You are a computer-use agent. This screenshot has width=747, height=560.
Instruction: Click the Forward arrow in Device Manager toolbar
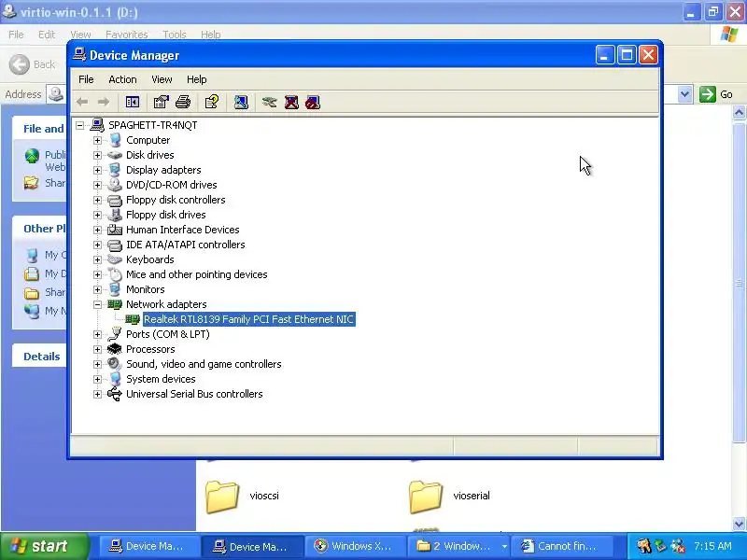104,102
